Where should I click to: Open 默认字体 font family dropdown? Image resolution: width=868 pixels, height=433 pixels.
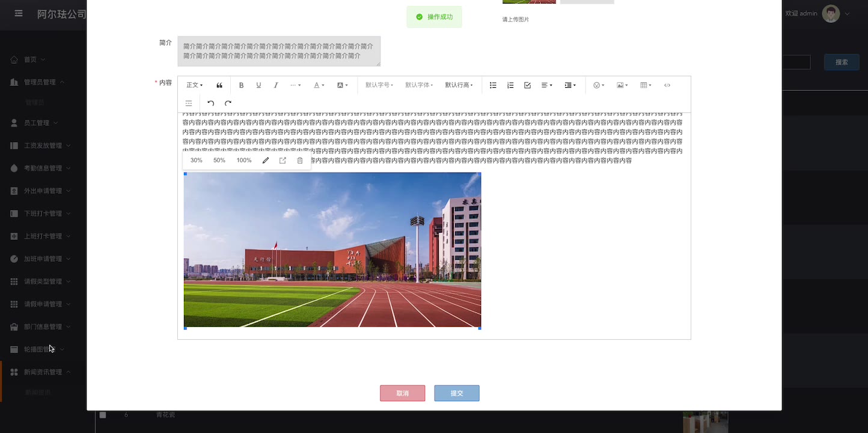point(419,85)
